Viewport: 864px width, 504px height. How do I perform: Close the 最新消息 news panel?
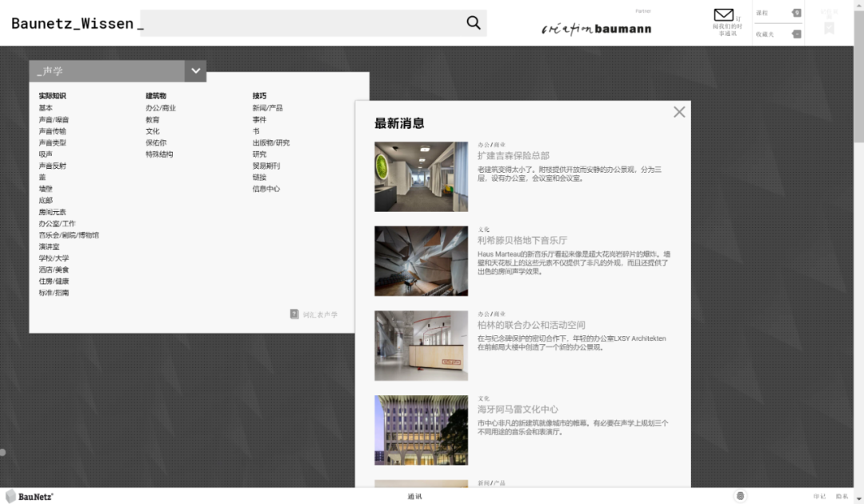(x=679, y=112)
